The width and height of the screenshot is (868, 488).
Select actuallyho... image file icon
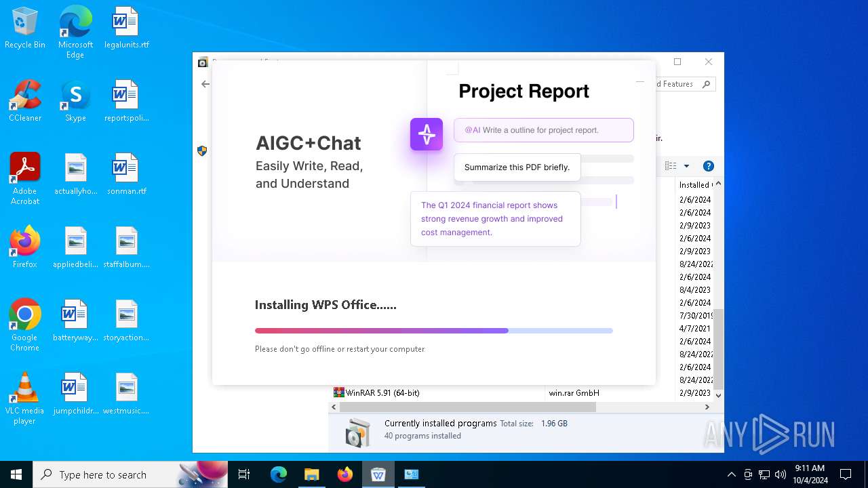pos(75,174)
